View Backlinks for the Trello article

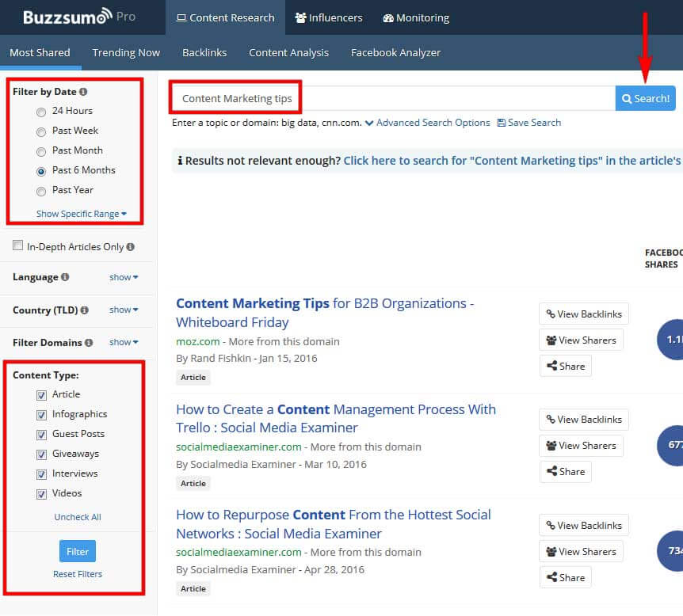pos(584,419)
